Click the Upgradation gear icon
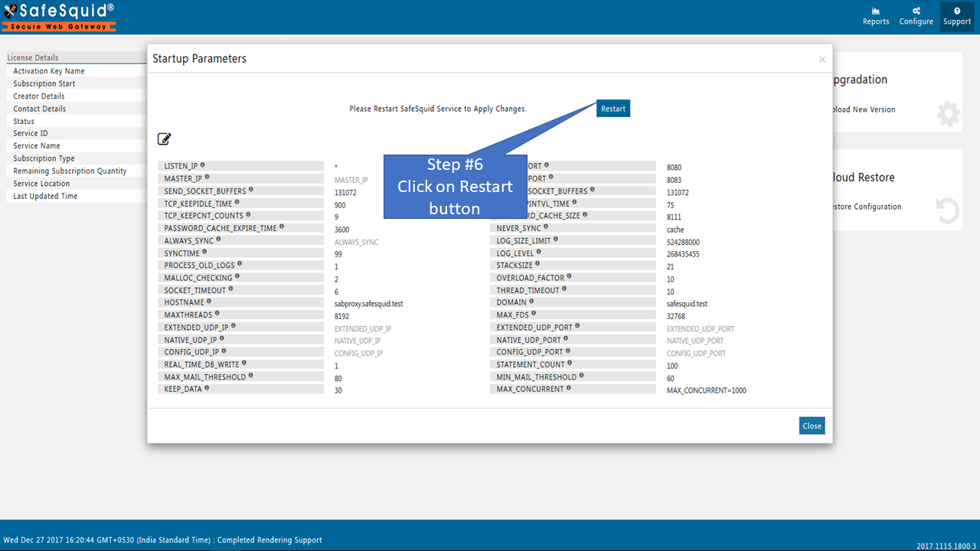This screenshot has width=980, height=551. [948, 114]
